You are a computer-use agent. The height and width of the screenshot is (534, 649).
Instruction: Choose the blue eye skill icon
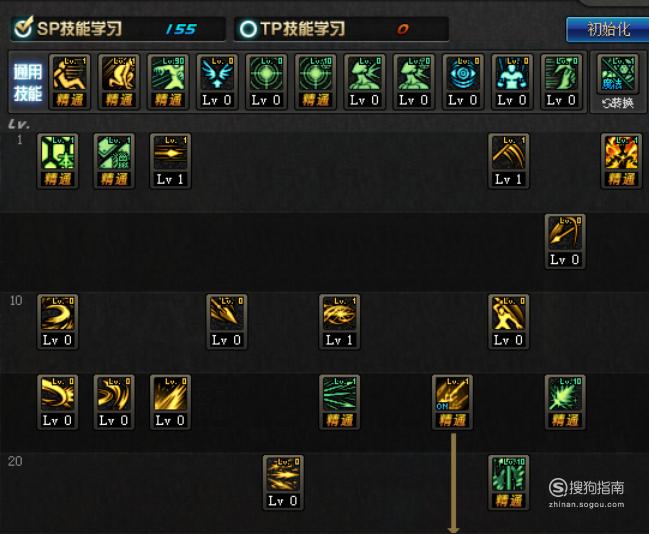463,82
